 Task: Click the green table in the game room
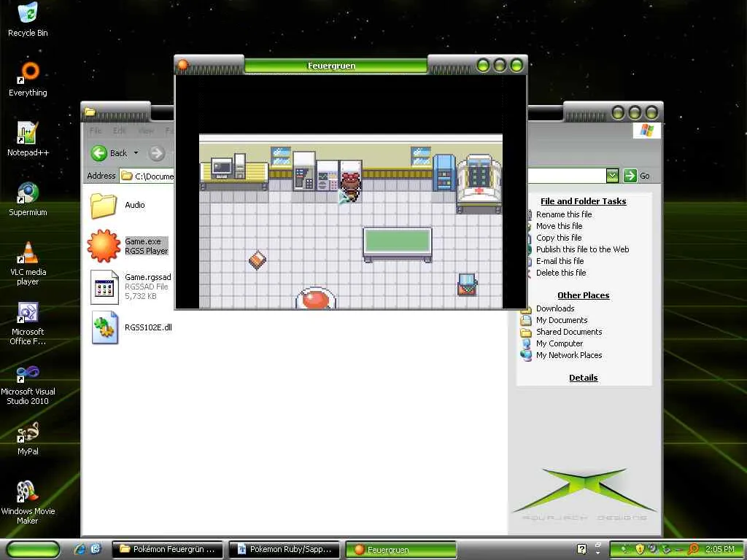click(x=398, y=244)
